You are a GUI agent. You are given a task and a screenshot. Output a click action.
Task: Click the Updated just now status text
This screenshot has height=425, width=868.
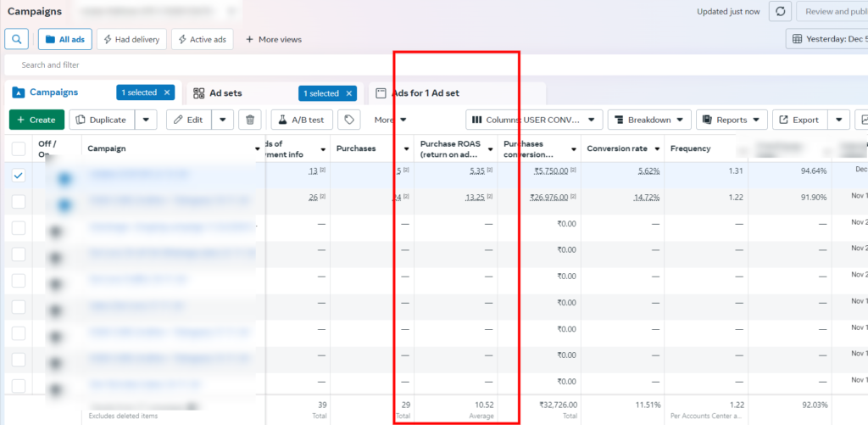click(729, 12)
